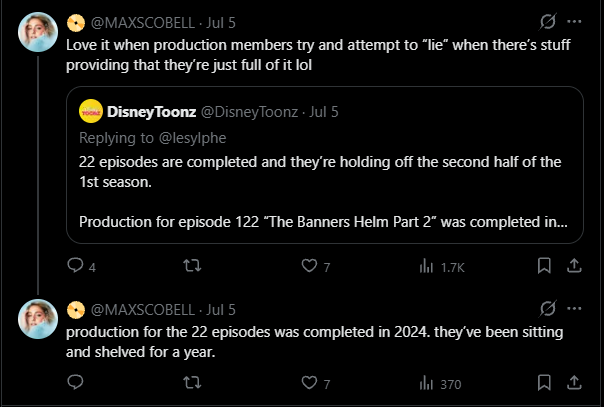Repost the second tweet
Image resolution: width=604 pixels, height=407 pixels.
pyautogui.click(x=192, y=383)
